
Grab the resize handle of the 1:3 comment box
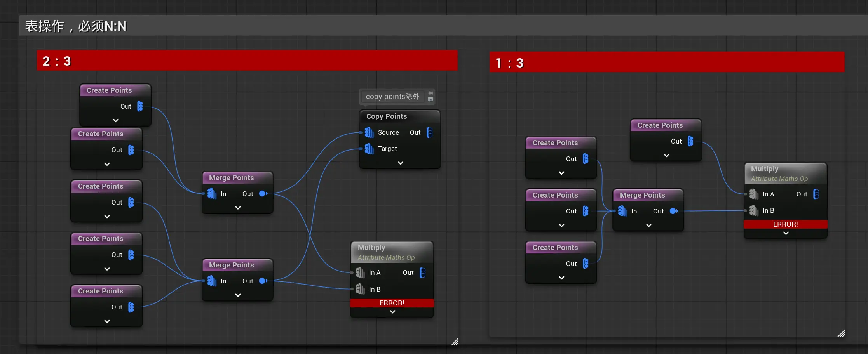841,333
